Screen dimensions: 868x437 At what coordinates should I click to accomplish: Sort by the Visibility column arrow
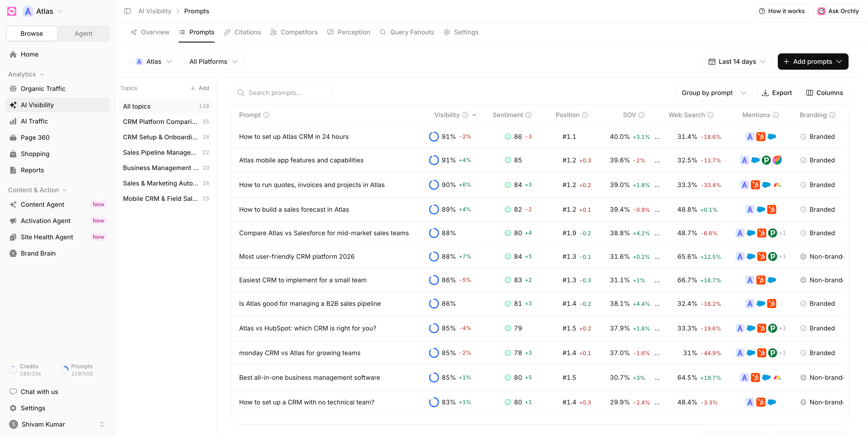point(474,115)
